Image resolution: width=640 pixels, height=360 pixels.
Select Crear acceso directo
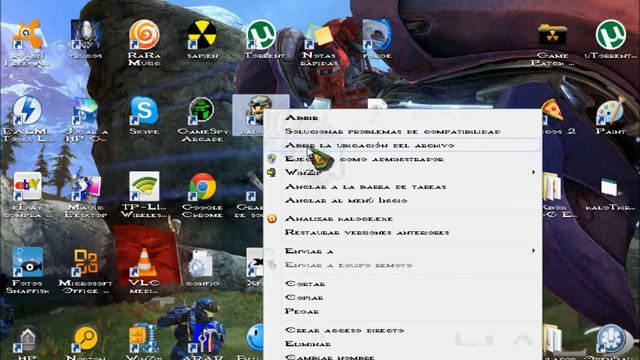344,330
